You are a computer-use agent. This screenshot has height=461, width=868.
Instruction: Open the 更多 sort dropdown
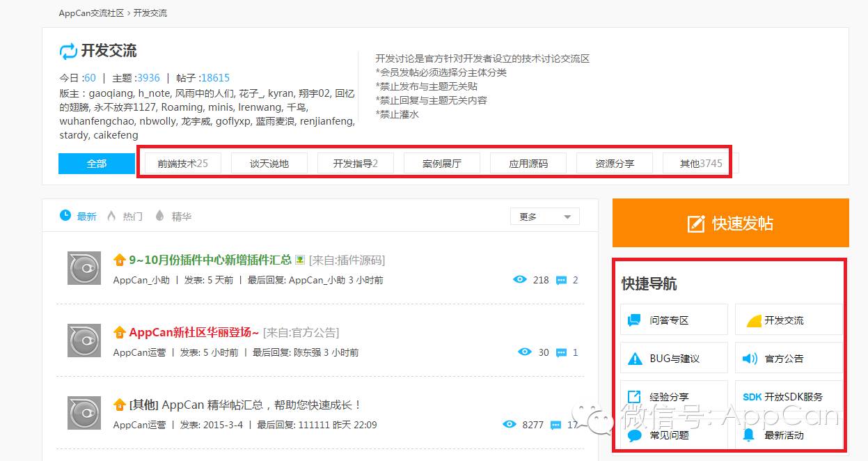[x=545, y=217]
